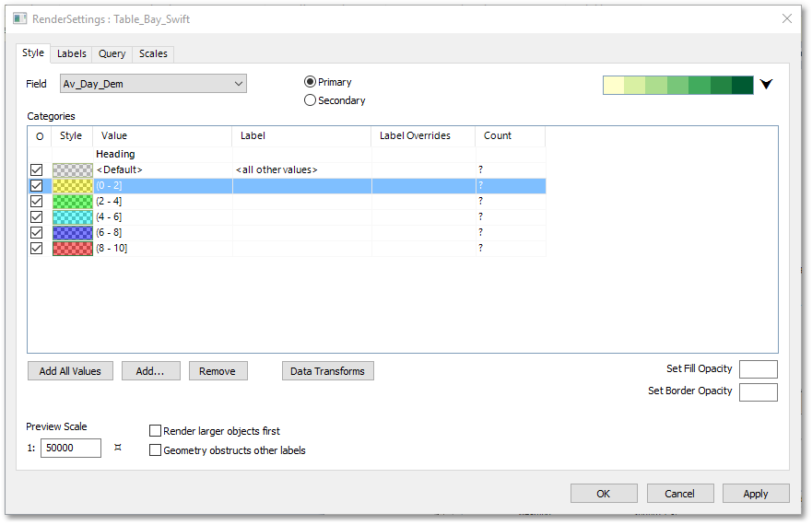Uncheck the (4 - 6] category checkbox
The width and height of the screenshot is (812, 525).
(36, 216)
